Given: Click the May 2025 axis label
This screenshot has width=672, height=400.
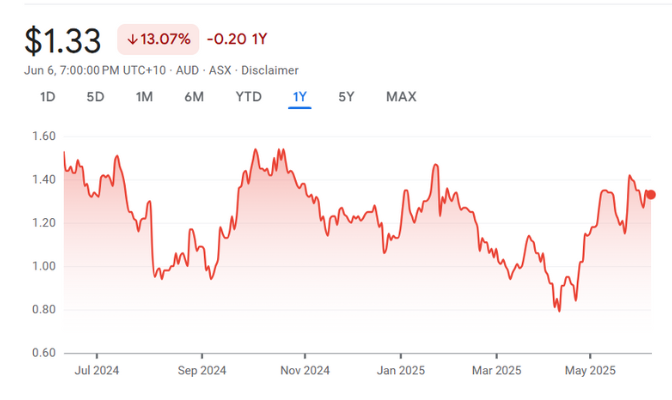Looking at the screenshot, I should [589, 368].
